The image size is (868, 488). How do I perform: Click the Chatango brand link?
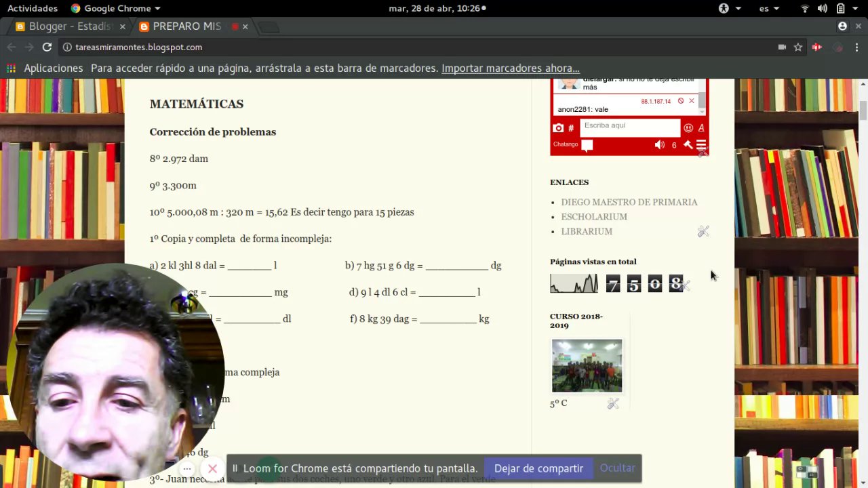(566, 144)
